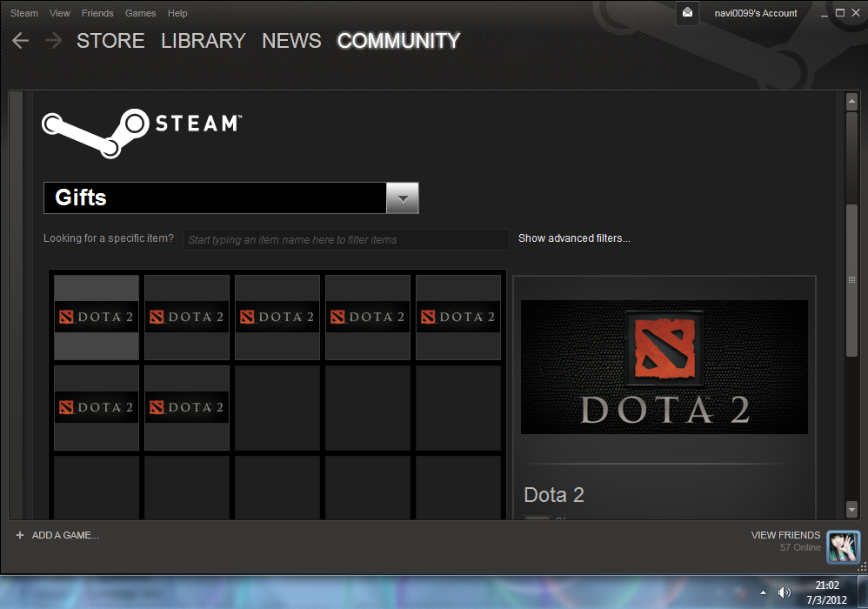The width and height of the screenshot is (868, 609).
Task: Open the Games menu
Action: (x=141, y=13)
